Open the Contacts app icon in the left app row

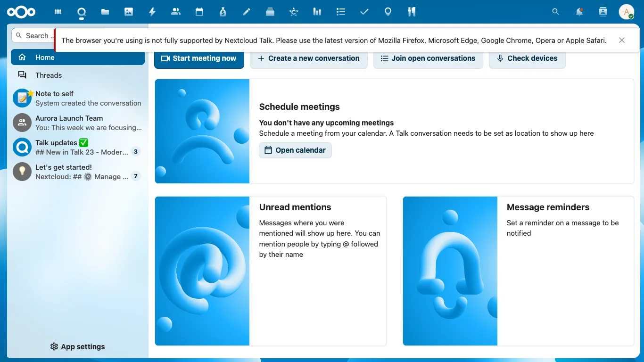pyautogui.click(x=176, y=12)
